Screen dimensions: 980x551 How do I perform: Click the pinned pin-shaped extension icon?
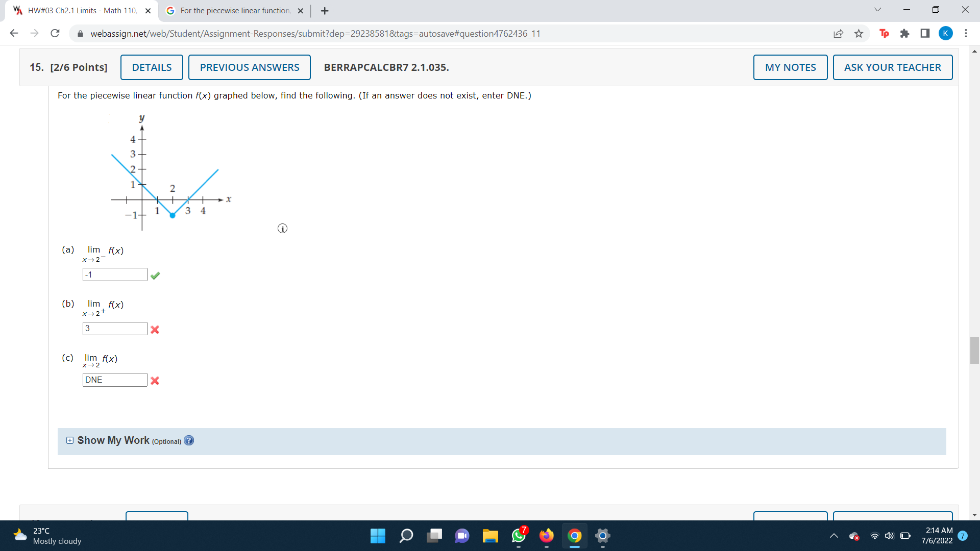[x=905, y=34]
